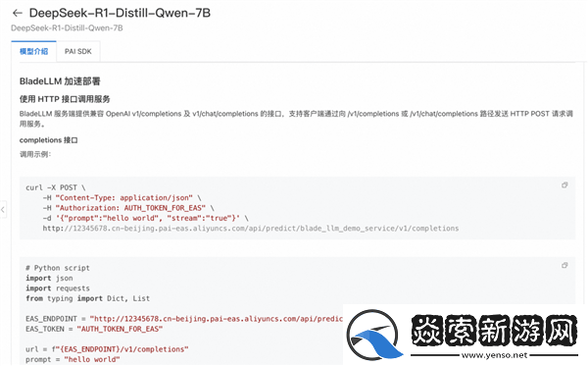Click the prompt = "hello world" line
The height and width of the screenshot is (366, 588).
(73, 359)
